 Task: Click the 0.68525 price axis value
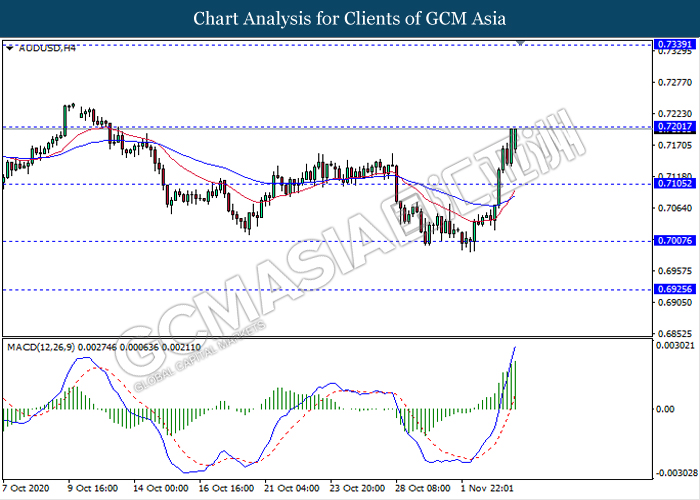coord(675,333)
